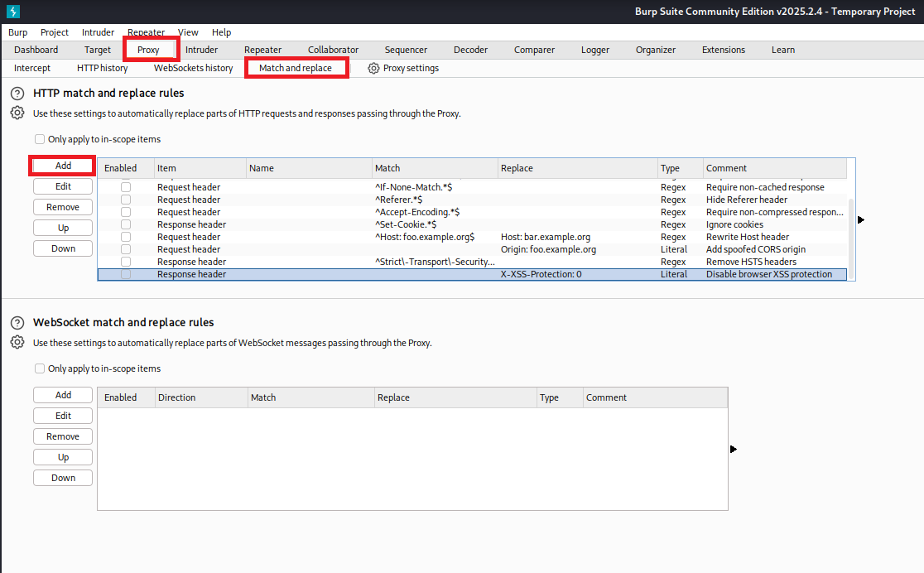
Task: Click Remove in the WebSocket rules section
Action: [x=63, y=436]
